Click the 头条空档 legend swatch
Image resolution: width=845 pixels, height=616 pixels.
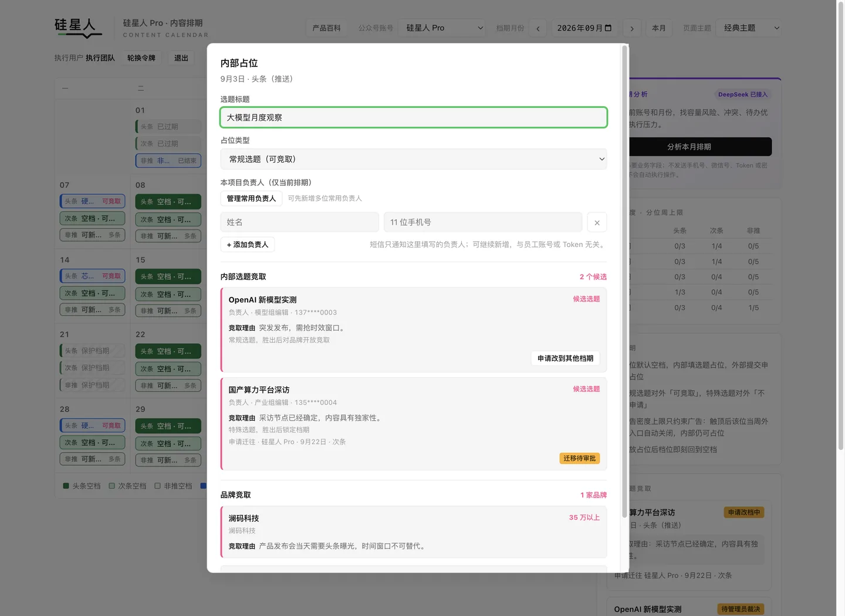66,486
